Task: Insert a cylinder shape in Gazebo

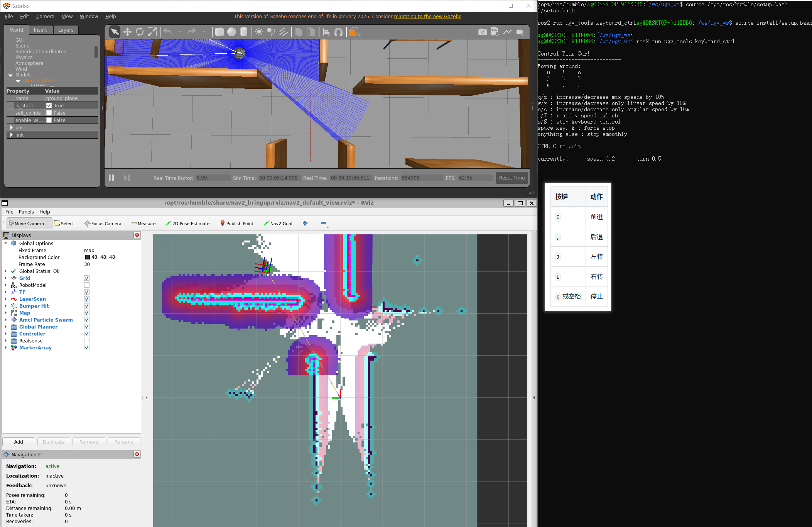Action: tap(244, 32)
